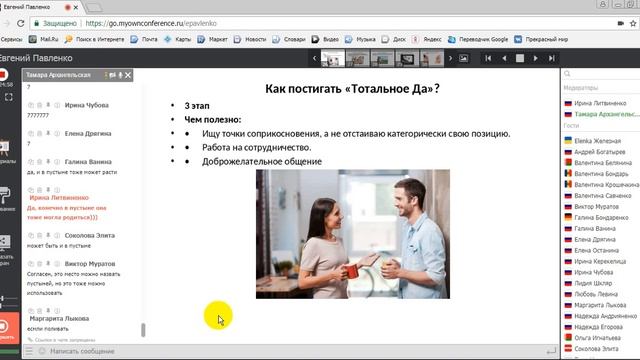The width and height of the screenshot is (640, 360).
Task: Focus the Написать сообщение input field
Action: pos(286,351)
